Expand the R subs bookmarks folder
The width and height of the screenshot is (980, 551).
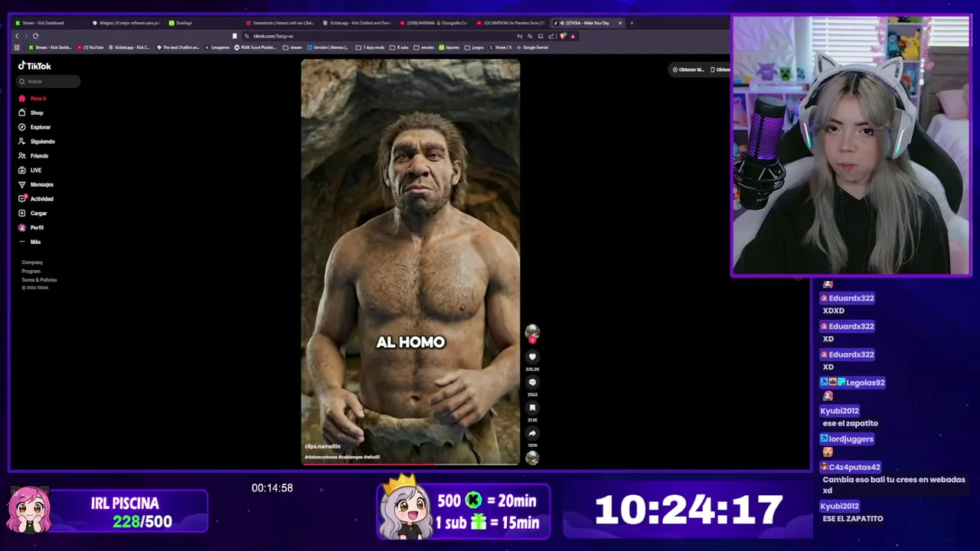[400, 47]
